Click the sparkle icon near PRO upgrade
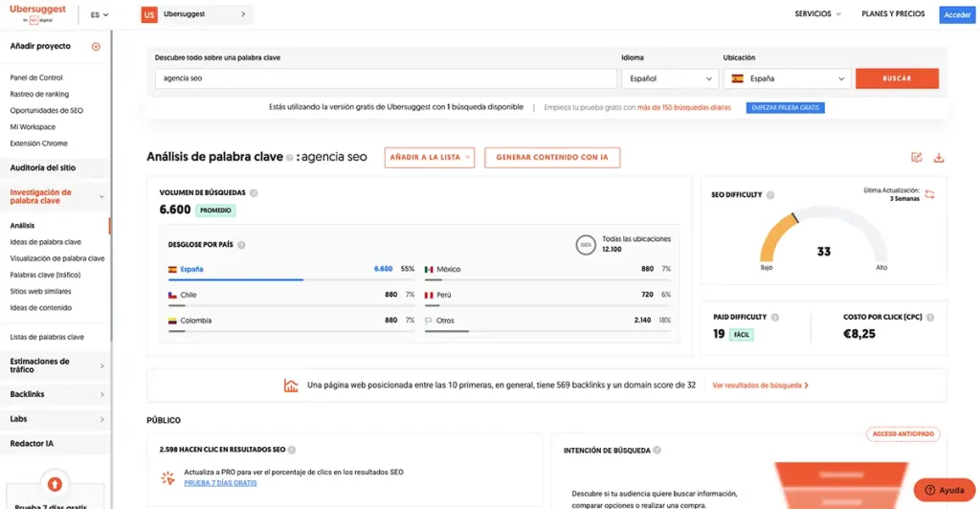980x509 pixels. pos(167,477)
